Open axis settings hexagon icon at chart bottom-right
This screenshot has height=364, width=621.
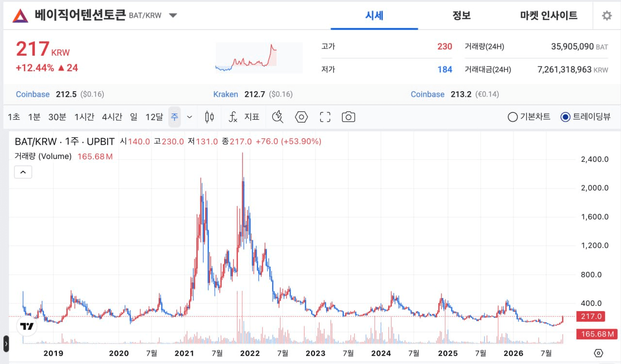point(598,353)
